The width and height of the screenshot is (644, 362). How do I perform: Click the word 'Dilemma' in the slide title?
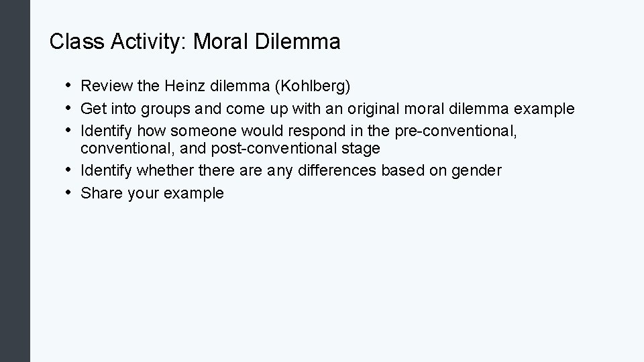[297, 42]
